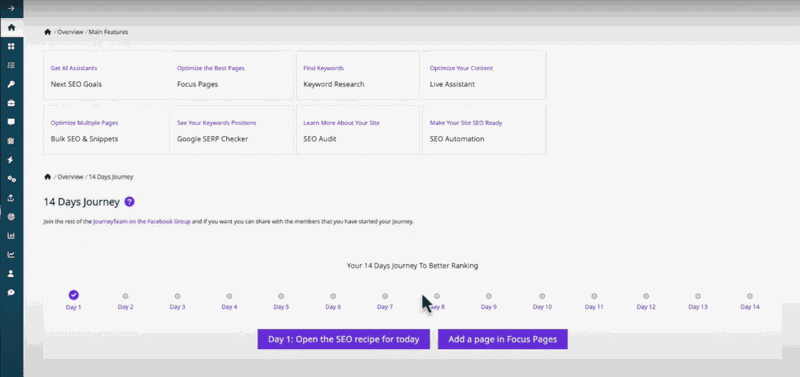Open the home icon in the sidebar
Image resolution: width=800 pixels, height=377 pixels.
click(11, 27)
